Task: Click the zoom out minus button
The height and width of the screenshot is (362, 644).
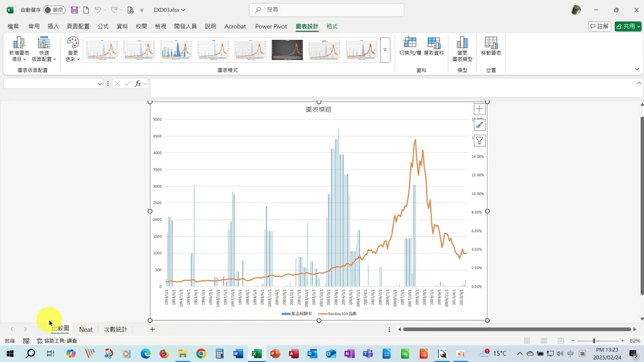Action: pyautogui.click(x=573, y=341)
